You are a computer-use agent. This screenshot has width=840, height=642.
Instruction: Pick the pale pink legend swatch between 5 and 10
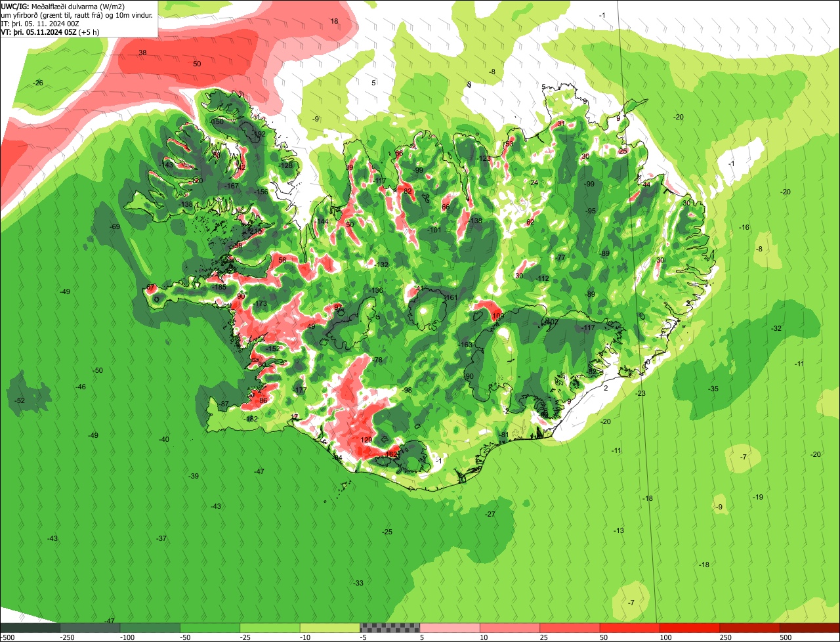[x=450, y=628]
